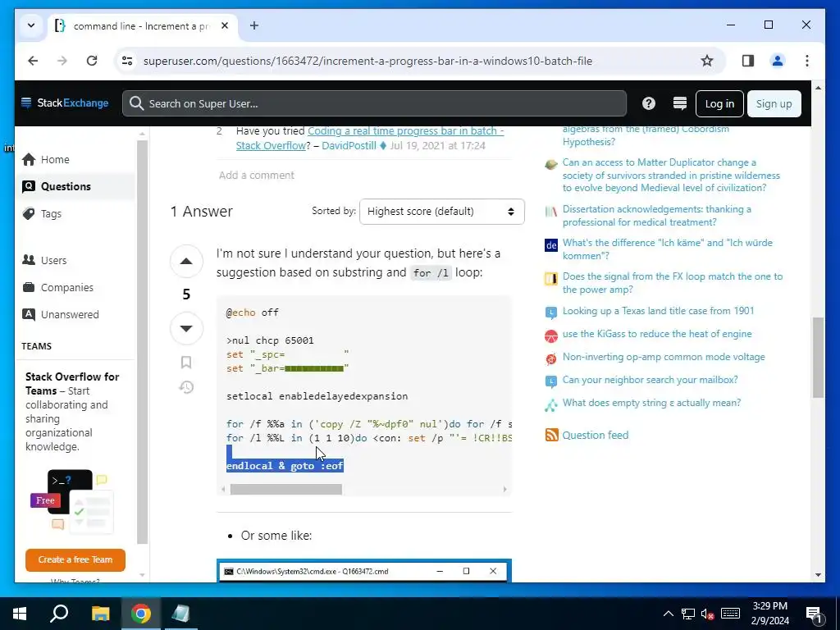
Task: Open 'Dissertation acknowledgements' question link
Action: pyautogui.click(x=656, y=216)
